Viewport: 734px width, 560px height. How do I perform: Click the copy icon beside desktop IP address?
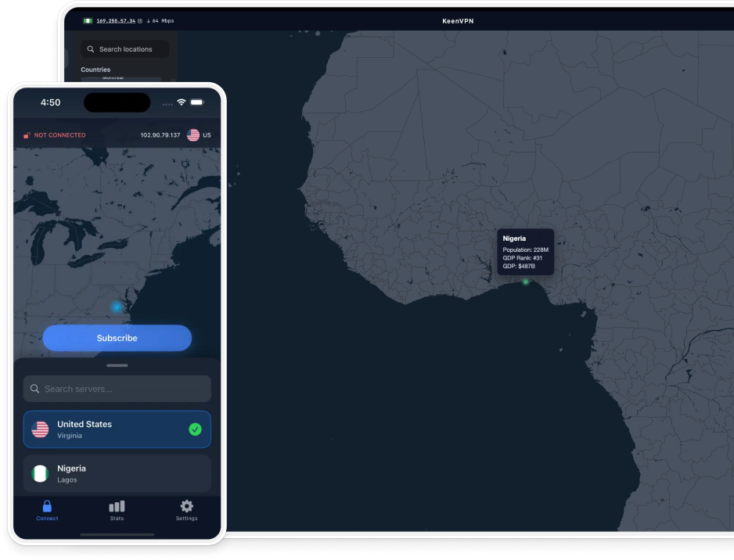tap(140, 20)
